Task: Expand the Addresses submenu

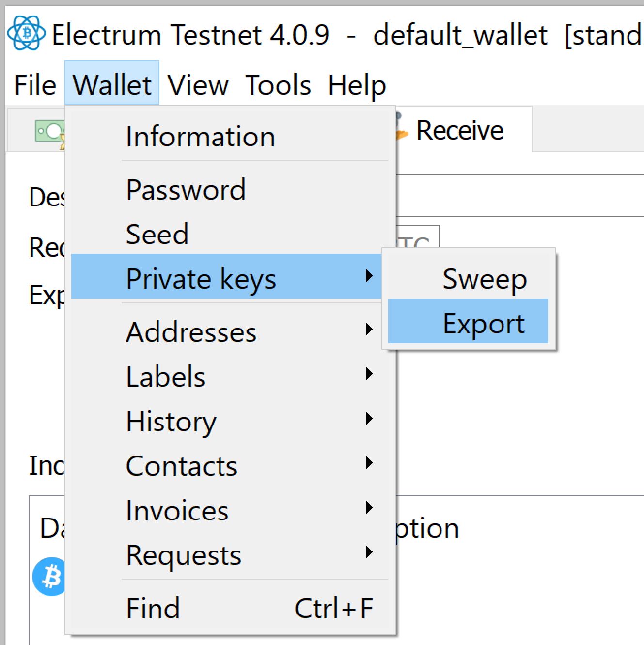Action: (x=230, y=332)
